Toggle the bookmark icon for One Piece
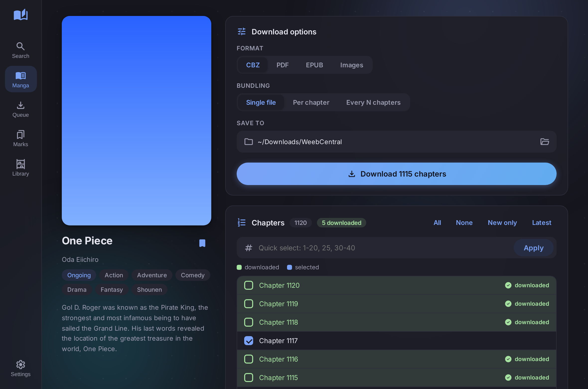The height and width of the screenshot is (389, 588). tap(202, 243)
